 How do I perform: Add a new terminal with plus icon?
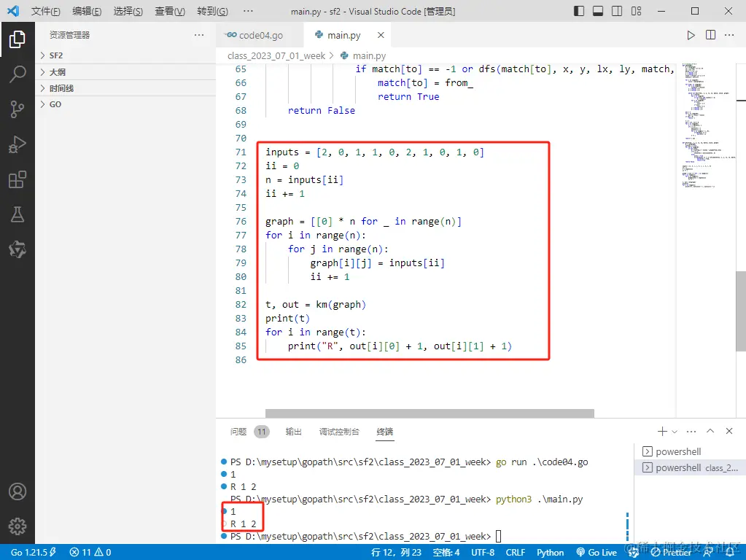pos(662,431)
